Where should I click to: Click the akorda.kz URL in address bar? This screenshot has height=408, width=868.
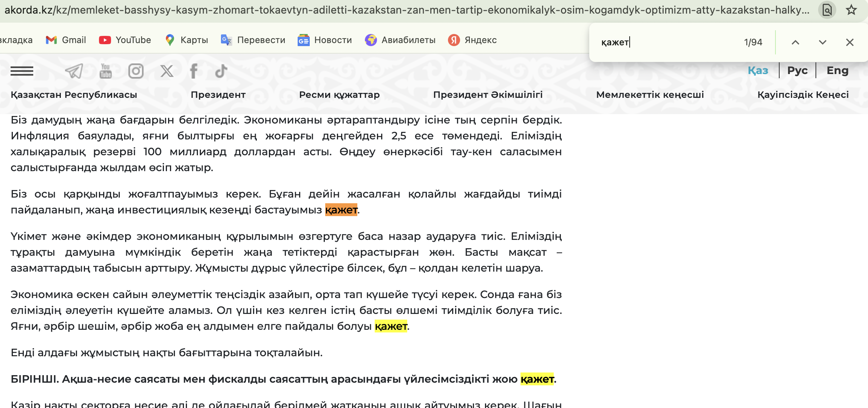(x=407, y=10)
